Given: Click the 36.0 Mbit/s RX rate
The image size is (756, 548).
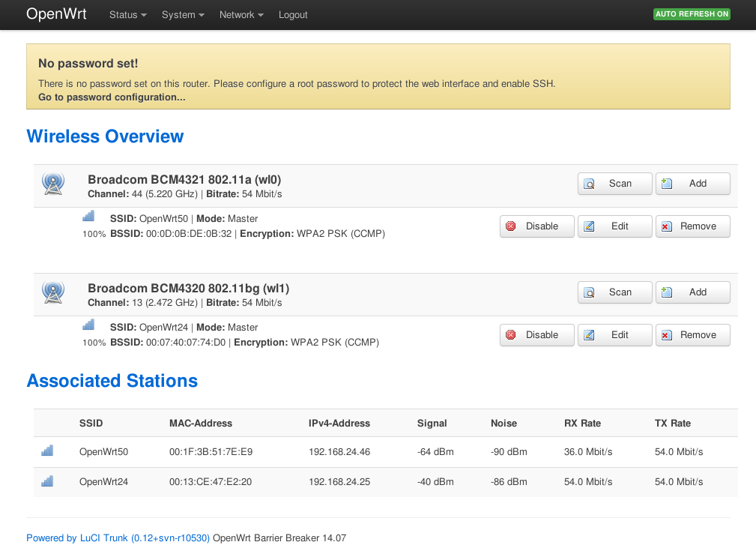Looking at the screenshot, I should click(588, 452).
